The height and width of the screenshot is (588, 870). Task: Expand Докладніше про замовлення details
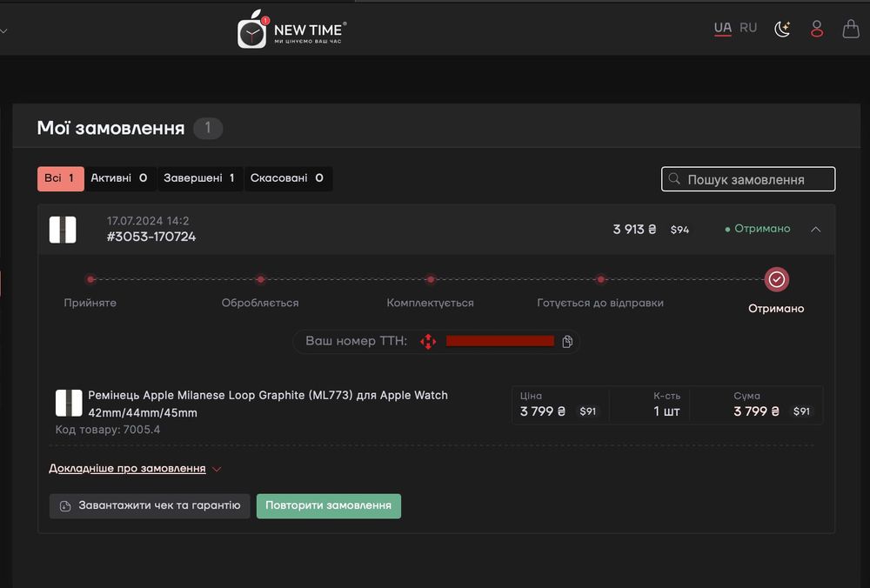click(127, 468)
